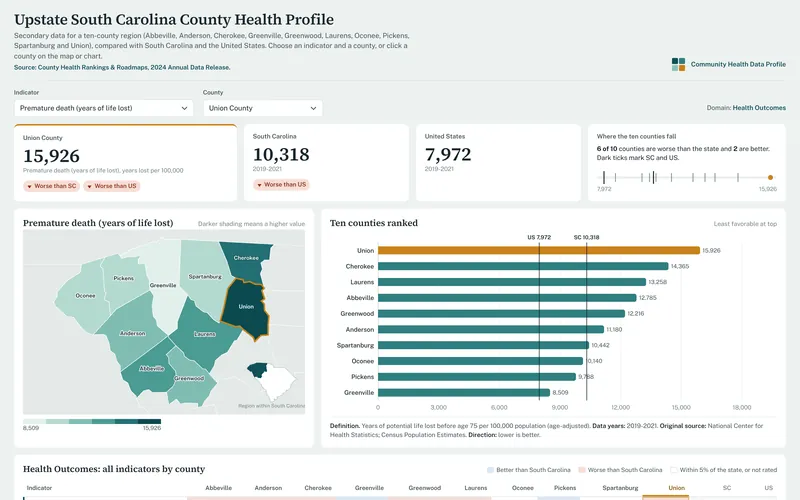This screenshot has height=500, width=800.
Task: Open County Health Rankings & Roadmaps source link
Action: [122, 67]
